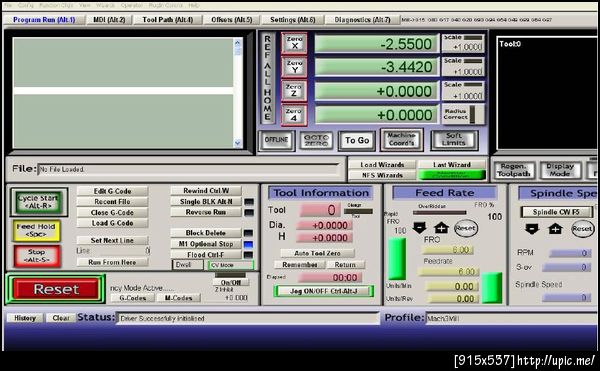Click the Load Wizards button

tap(382, 164)
